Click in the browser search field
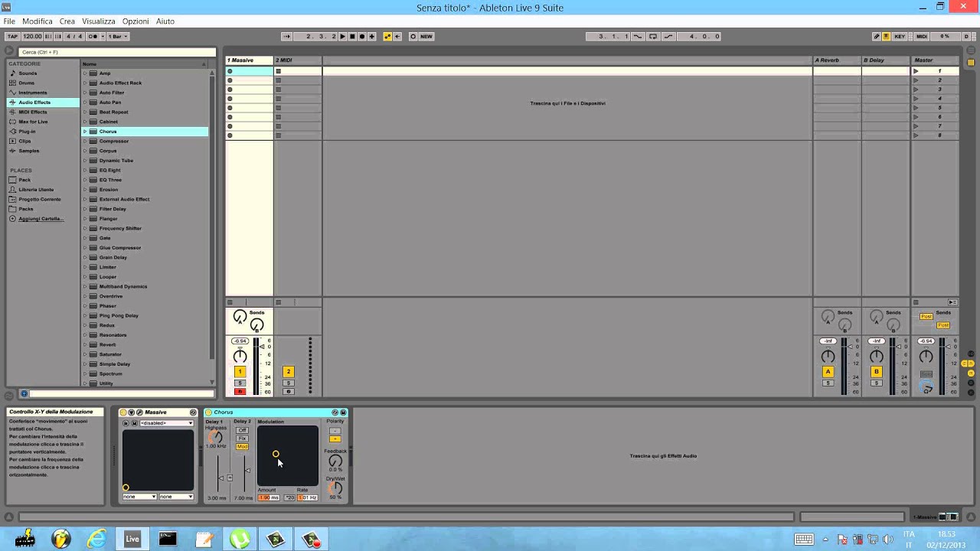980x551 pixels. pyautogui.click(x=116, y=52)
